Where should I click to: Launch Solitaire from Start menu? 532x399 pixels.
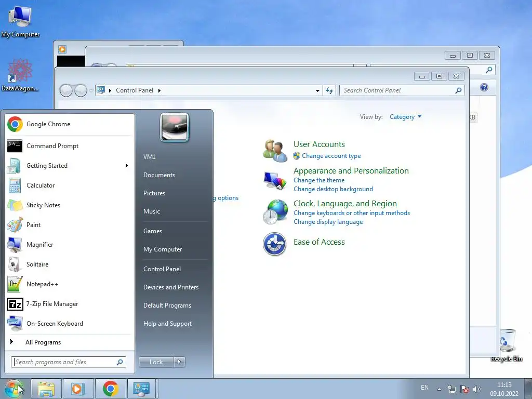click(69, 264)
